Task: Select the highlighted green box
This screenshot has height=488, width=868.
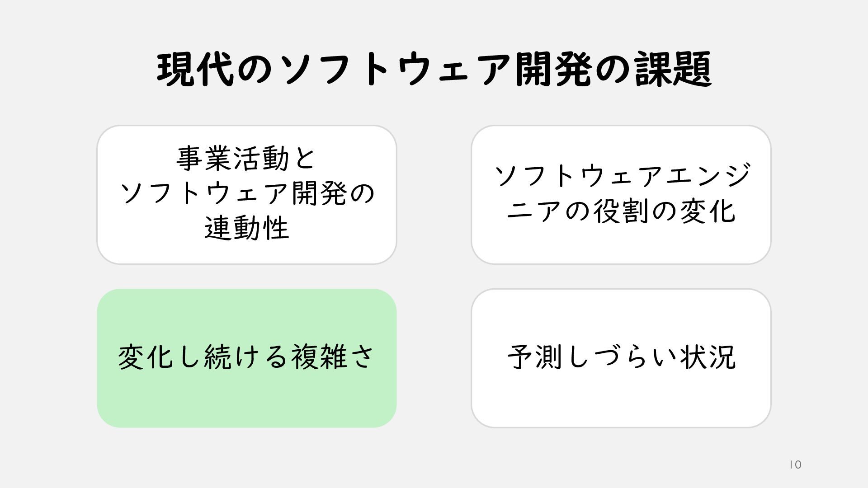Action: 247,358
